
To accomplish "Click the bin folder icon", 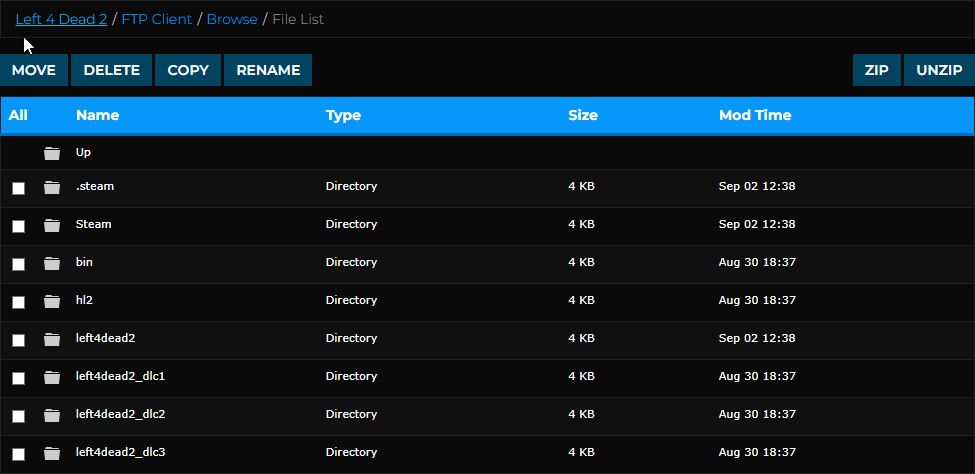I will tap(52, 263).
